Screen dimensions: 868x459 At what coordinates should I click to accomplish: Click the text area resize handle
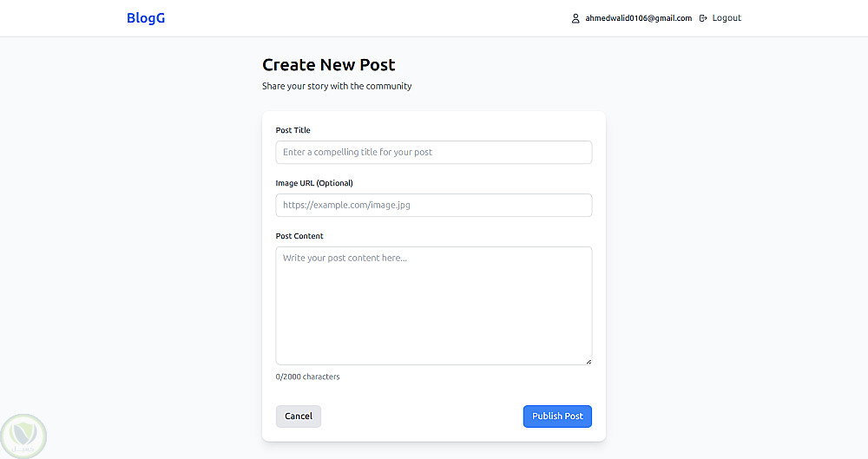[589, 361]
